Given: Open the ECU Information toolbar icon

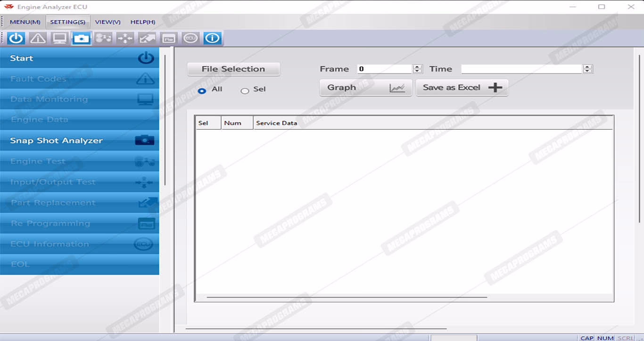Looking at the screenshot, I should [x=190, y=38].
